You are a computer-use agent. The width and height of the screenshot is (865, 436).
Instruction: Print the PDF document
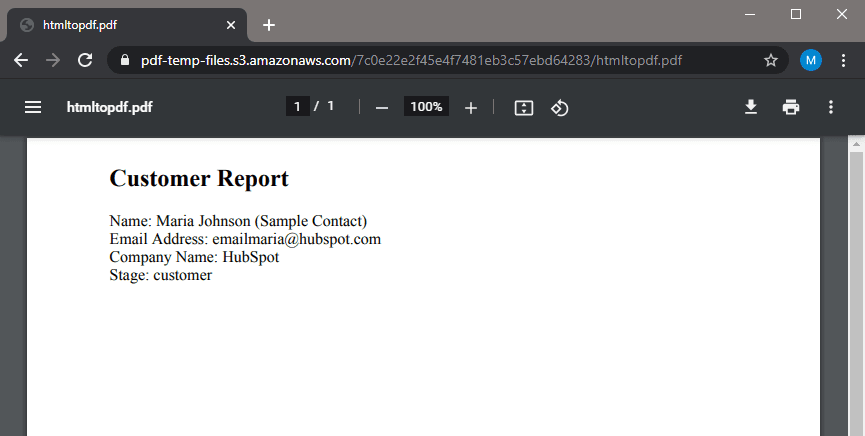791,107
